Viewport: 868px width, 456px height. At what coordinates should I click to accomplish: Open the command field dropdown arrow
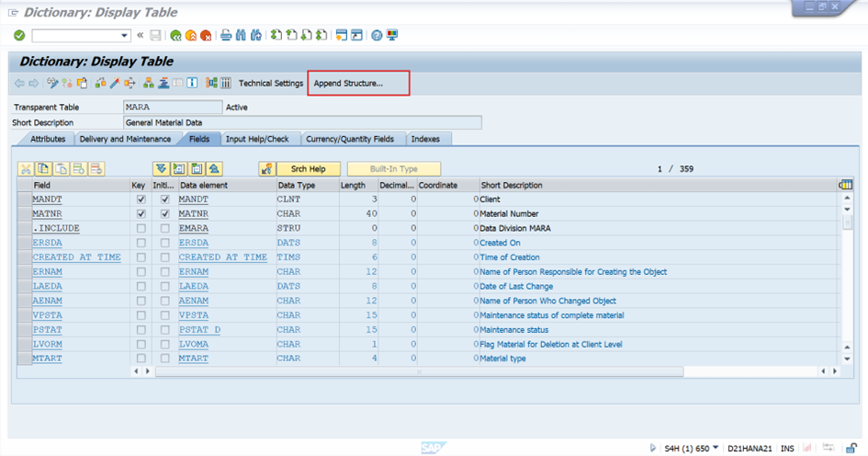tap(125, 36)
